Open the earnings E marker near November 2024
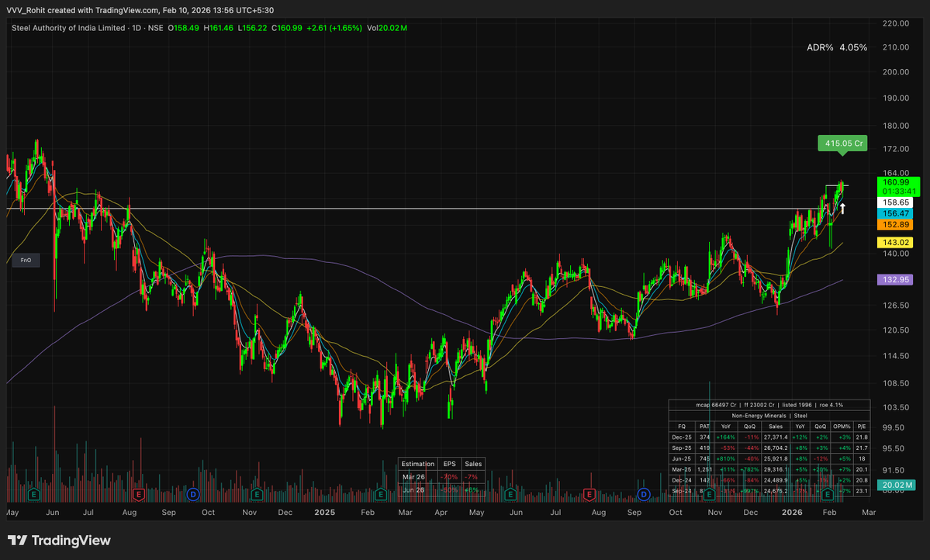Viewport: 930px width, 560px height. coord(257,494)
